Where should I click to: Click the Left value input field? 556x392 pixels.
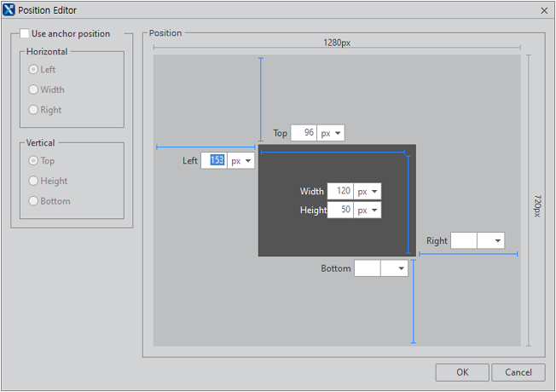pyautogui.click(x=213, y=161)
